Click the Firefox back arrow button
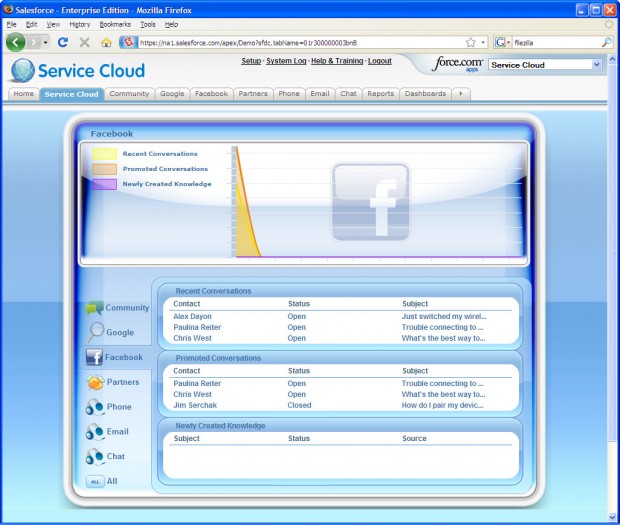Screen dimensions: 620x525 [16, 43]
